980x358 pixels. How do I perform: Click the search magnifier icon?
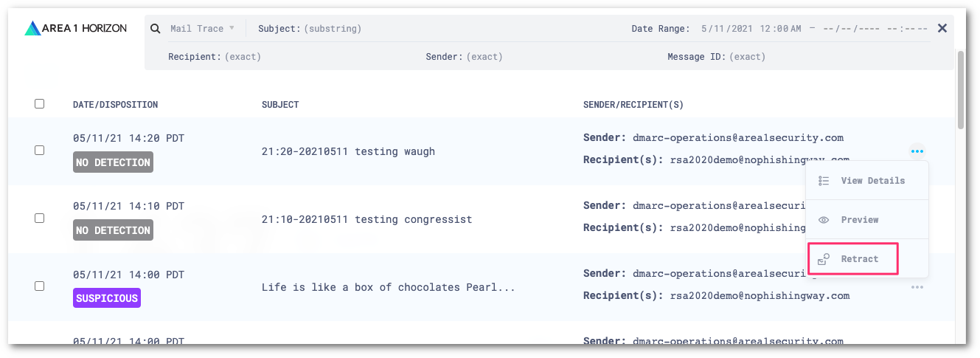tap(156, 29)
